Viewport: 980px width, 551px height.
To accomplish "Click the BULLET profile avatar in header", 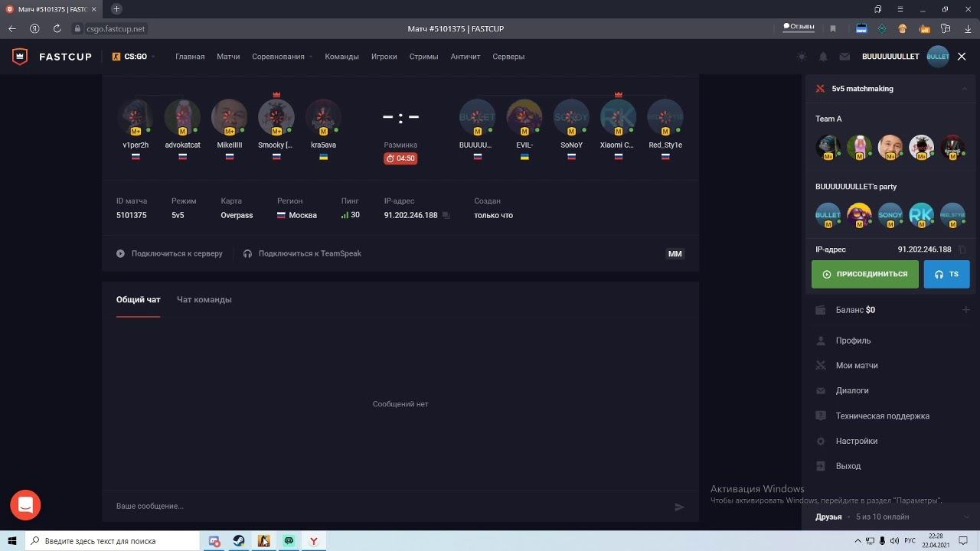I will tap(938, 57).
